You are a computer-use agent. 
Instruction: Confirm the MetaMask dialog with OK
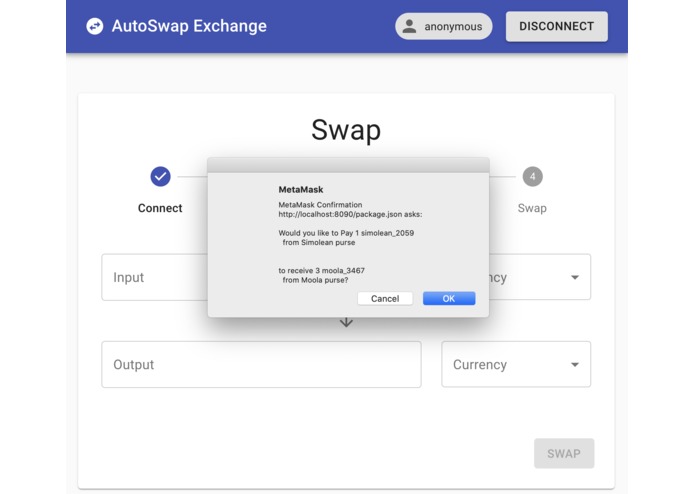(449, 299)
